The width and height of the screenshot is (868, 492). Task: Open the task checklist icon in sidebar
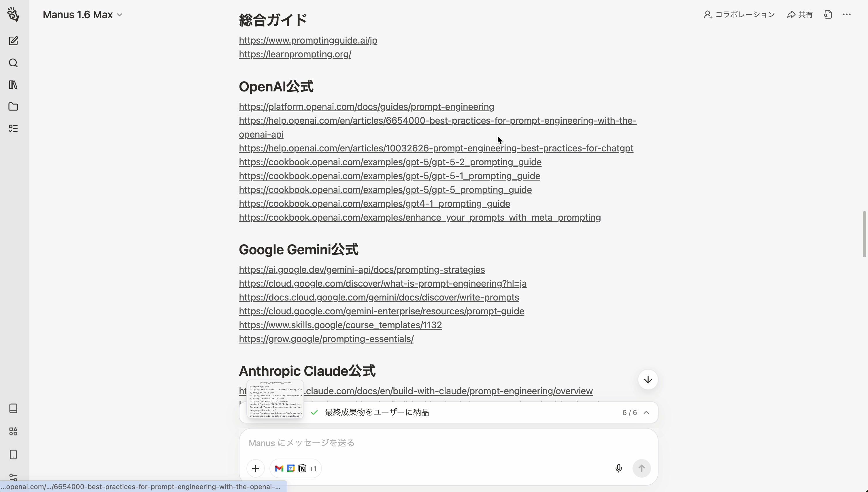[x=14, y=128]
